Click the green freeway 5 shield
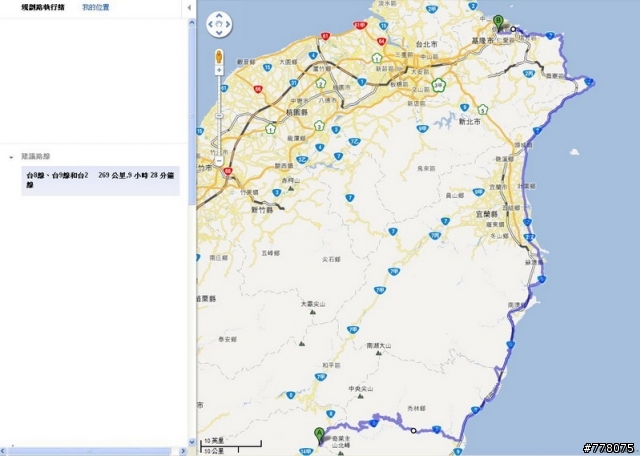This screenshot has height=456, width=640. point(483,109)
